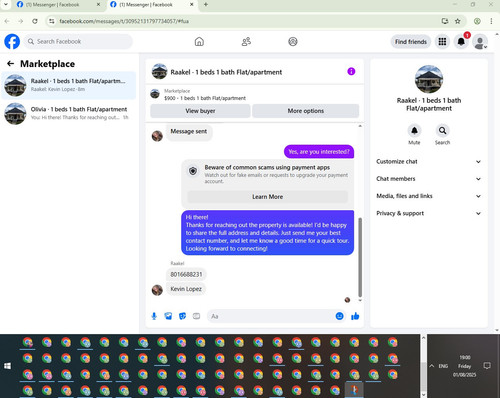Expand Privacy & support section

[429, 213]
